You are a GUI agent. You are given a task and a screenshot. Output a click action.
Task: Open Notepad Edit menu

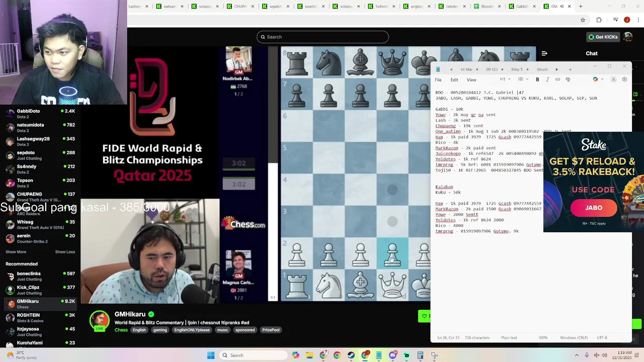(454, 80)
